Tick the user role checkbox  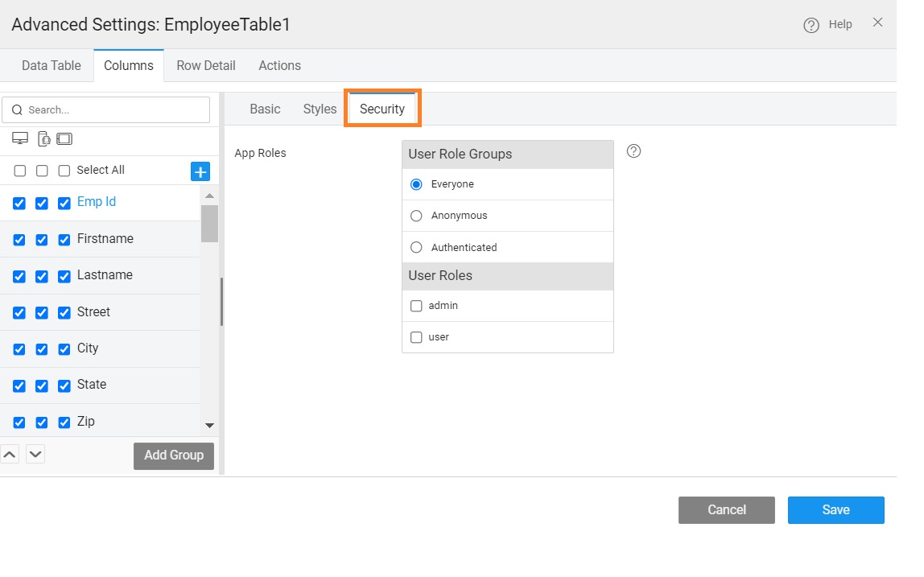point(416,337)
